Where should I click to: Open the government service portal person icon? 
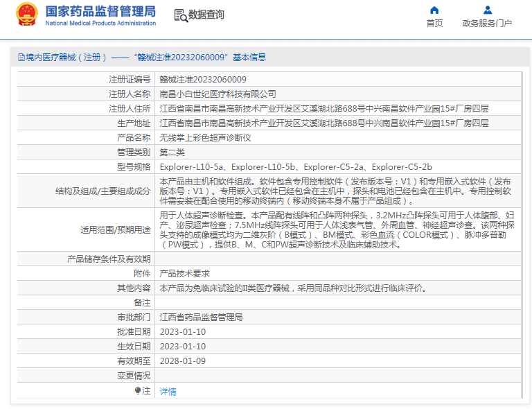click(x=488, y=10)
